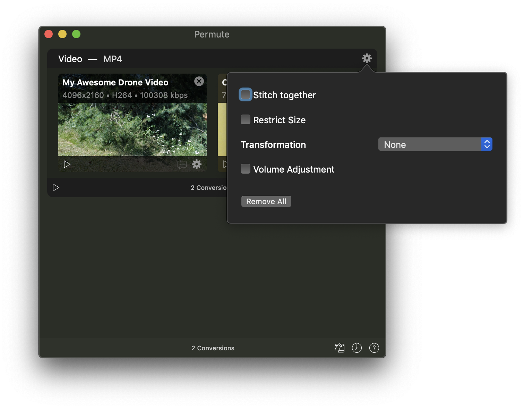This screenshot has height=409, width=532.
Task: Click the 2 Conversions status text at bottom
Action: 213,348
